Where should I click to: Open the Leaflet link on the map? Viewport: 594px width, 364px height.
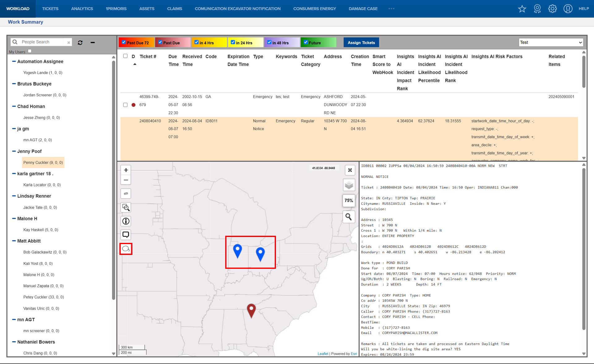click(323, 354)
